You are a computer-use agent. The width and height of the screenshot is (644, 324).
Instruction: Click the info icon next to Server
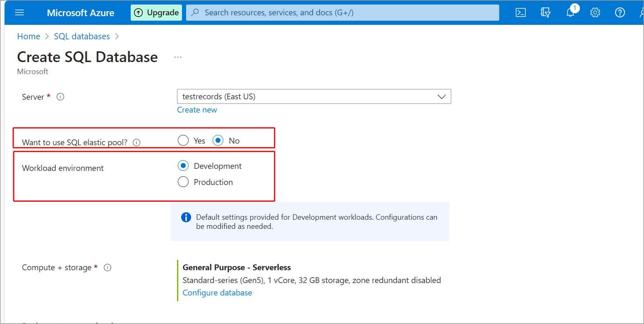coord(60,97)
